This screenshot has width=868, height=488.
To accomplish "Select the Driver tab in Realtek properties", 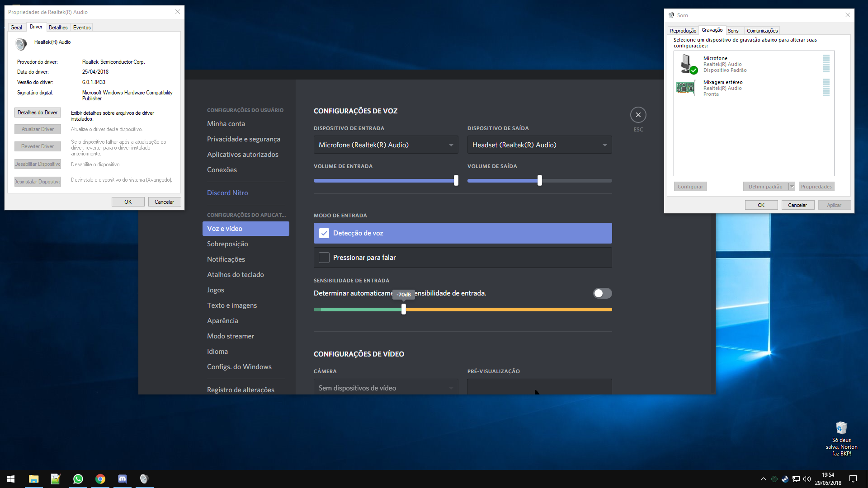I will tap(36, 27).
